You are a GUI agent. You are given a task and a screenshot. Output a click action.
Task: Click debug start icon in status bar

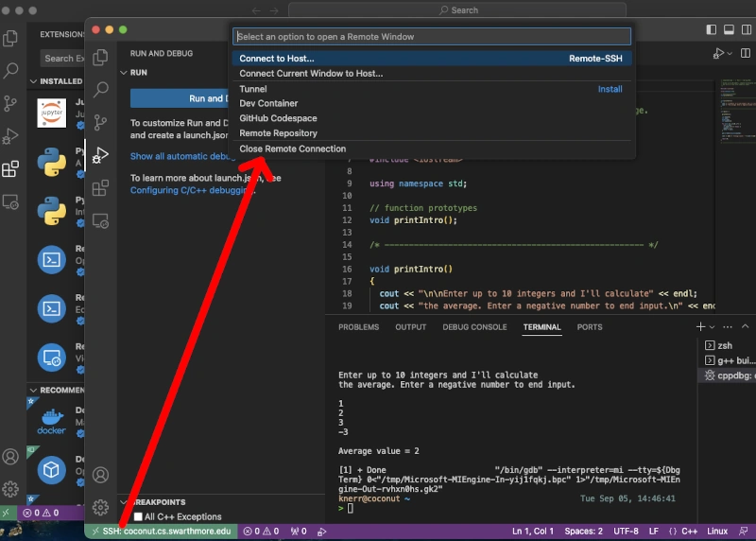pos(322,532)
